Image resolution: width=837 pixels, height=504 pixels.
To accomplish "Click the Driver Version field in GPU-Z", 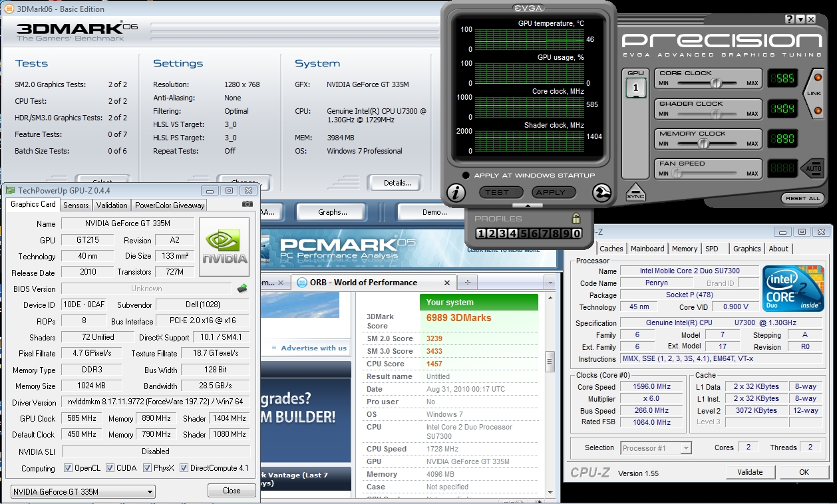I will click(x=156, y=402).
